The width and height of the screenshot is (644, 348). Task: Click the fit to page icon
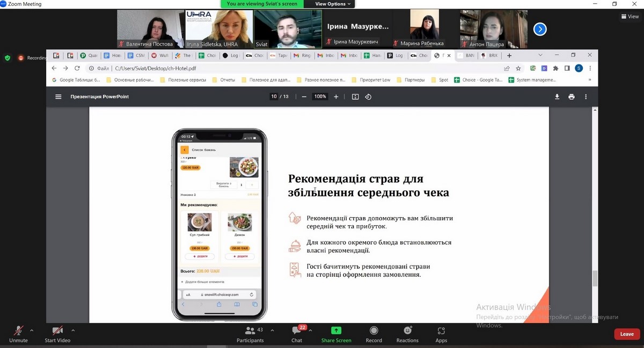(355, 97)
